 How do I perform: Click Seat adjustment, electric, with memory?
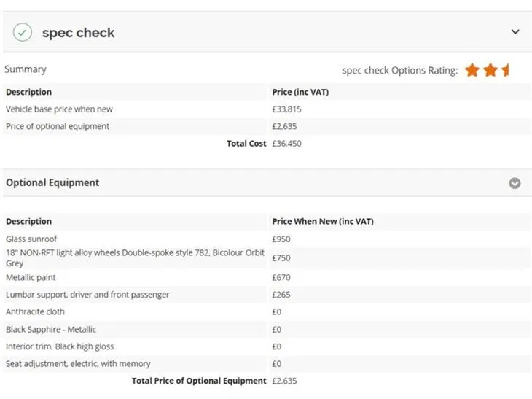[x=78, y=364]
